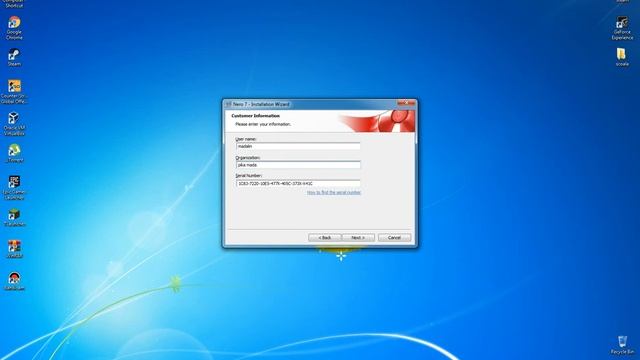Screen dimensions: 640x360
Task: Click the Next button in installer
Action: [358, 238]
